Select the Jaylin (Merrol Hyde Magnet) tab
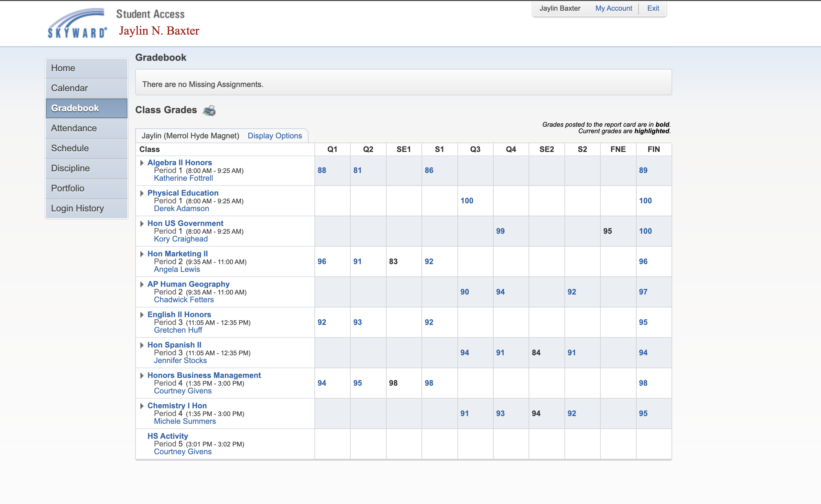The width and height of the screenshot is (821, 504). coord(191,136)
